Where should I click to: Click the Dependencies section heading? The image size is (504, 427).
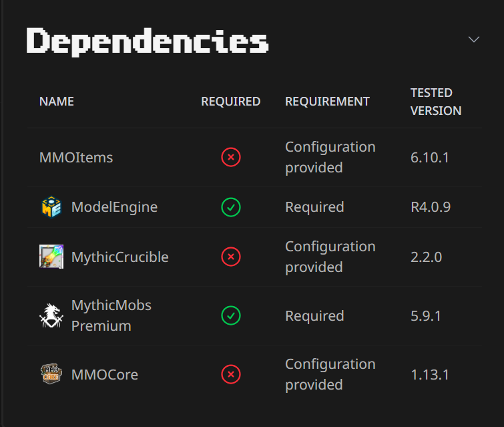[148, 41]
